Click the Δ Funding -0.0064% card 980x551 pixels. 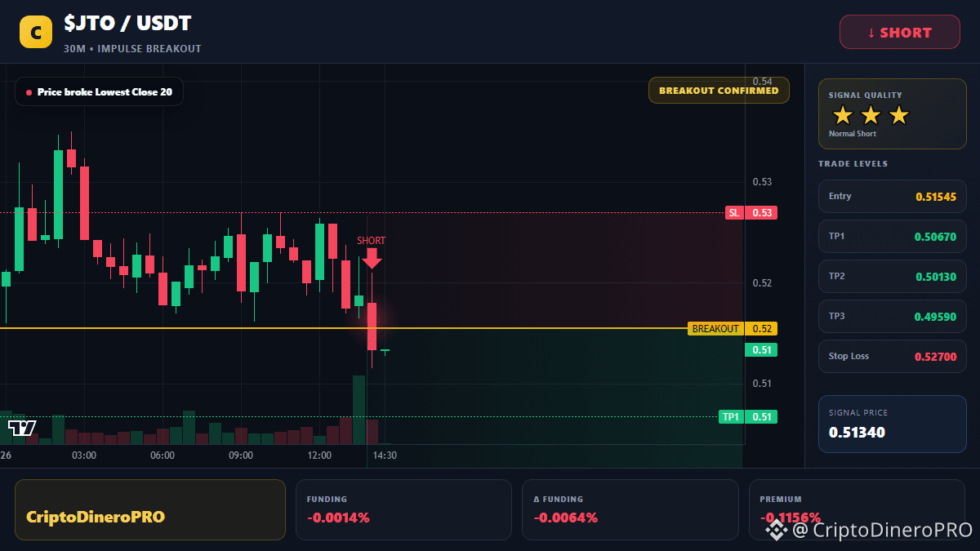click(630, 509)
